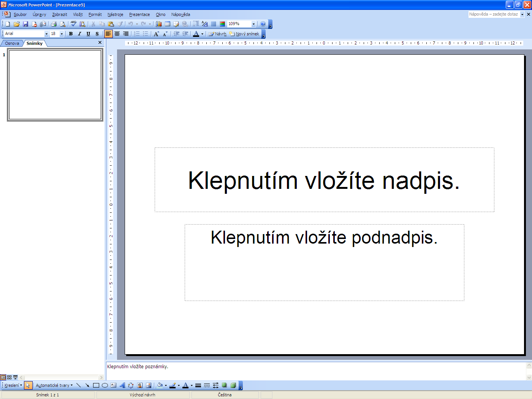The width and height of the screenshot is (532, 399).
Task: Choose arrow style
Action: coord(215,385)
